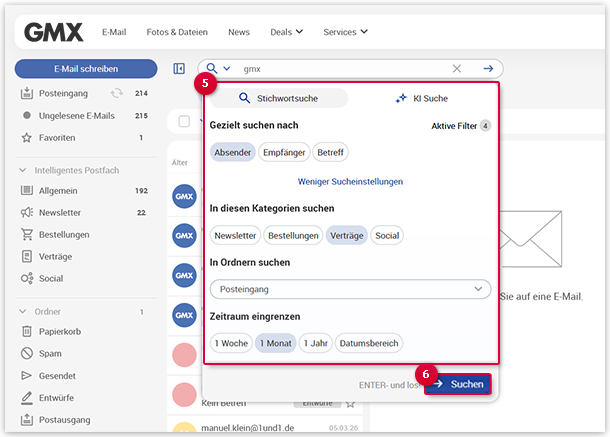Toggle the sidebar collapse icon
610x437 pixels.
coord(179,69)
